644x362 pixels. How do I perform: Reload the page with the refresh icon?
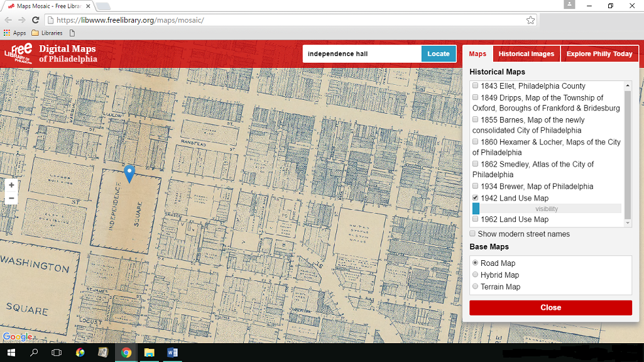(36, 19)
